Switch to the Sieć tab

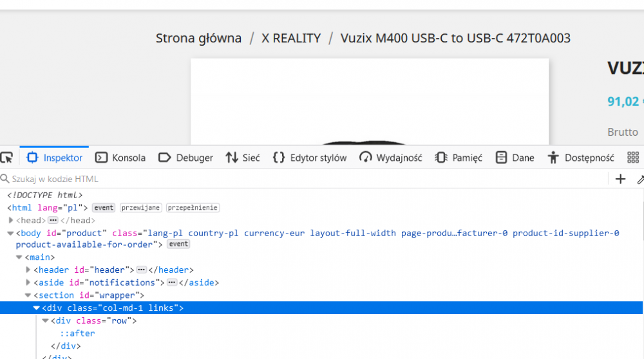(x=243, y=158)
